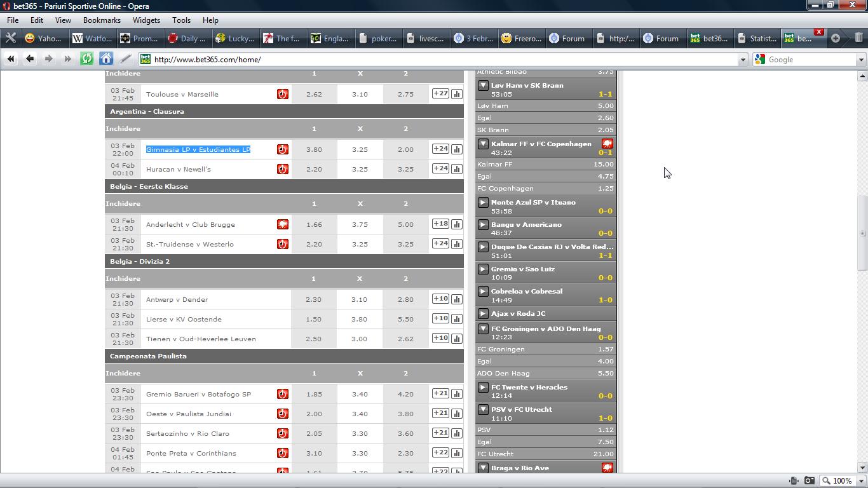868x488 pixels.
Task: Click live-in-play clock icon for Toulouse v Marseille
Action: pos(283,94)
